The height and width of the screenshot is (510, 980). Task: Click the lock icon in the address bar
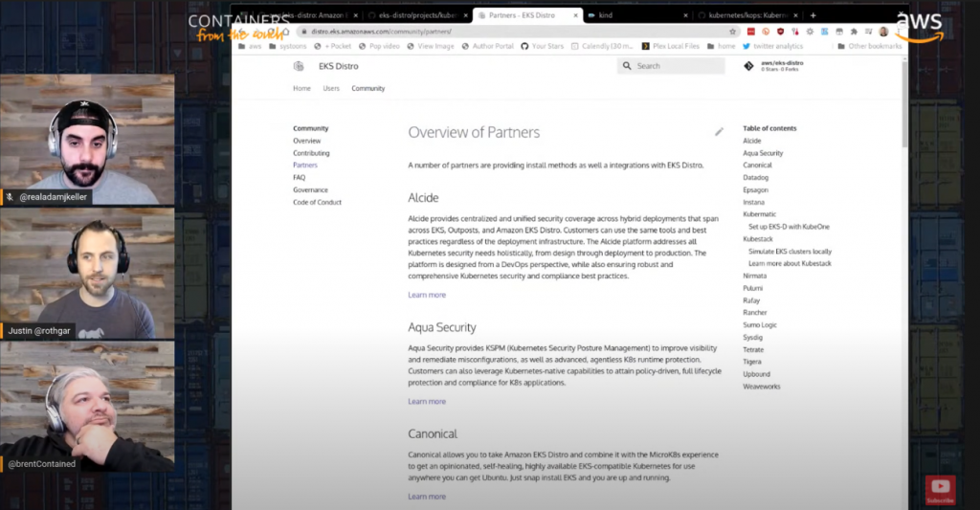[x=303, y=32]
